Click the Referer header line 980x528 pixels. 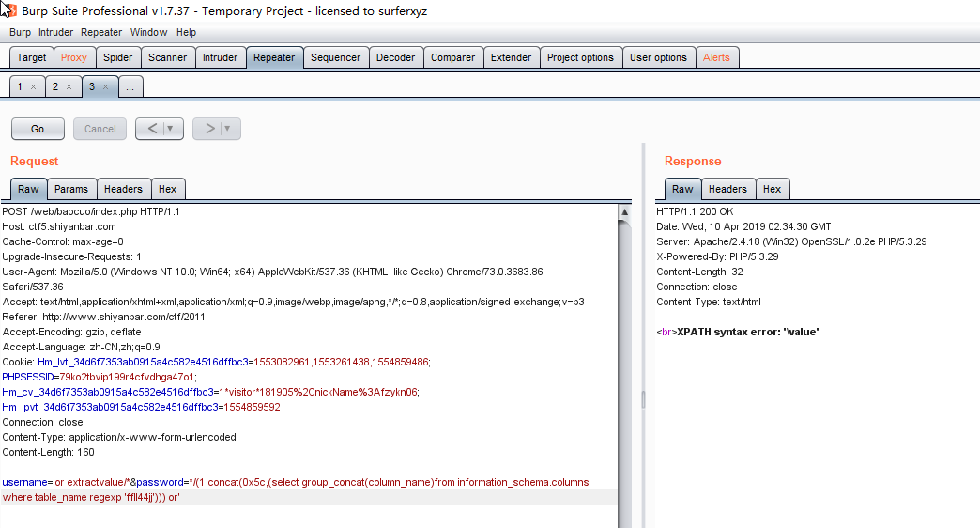pyautogui.click(x=104, y=317)
